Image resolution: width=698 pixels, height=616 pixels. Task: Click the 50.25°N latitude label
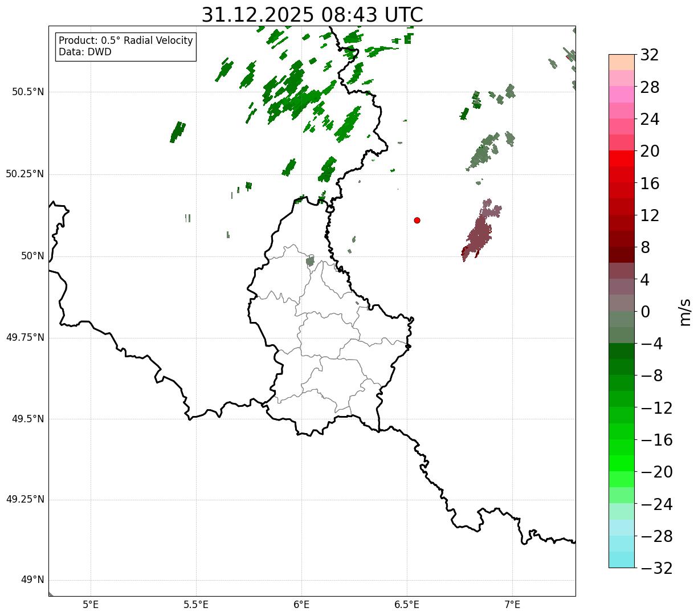coord(25,174)
